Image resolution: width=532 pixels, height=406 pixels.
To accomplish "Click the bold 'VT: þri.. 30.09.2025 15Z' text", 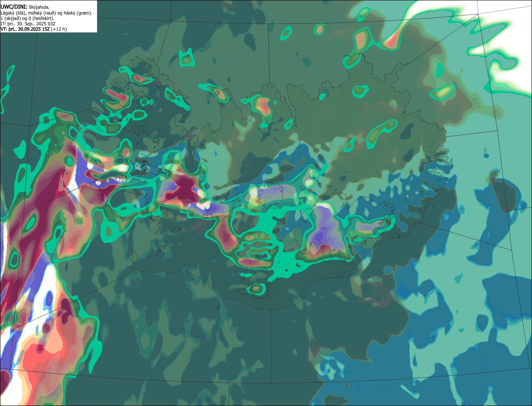I will click(x=25, y=29).
